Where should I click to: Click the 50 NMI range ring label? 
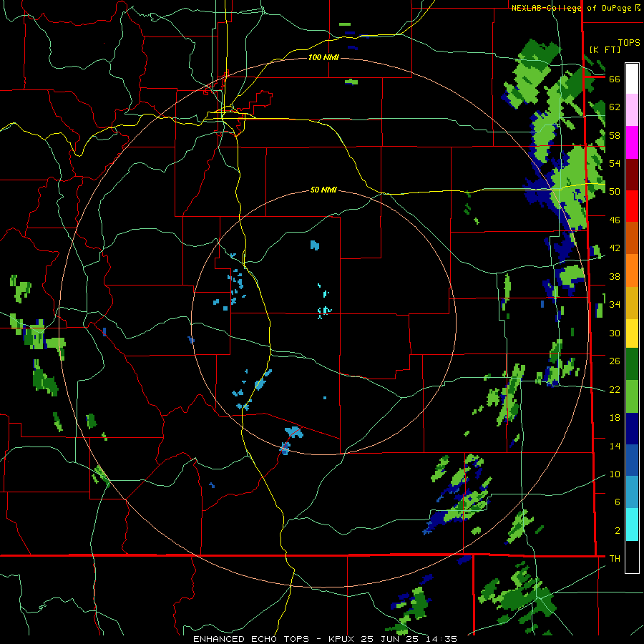point(323,190)
